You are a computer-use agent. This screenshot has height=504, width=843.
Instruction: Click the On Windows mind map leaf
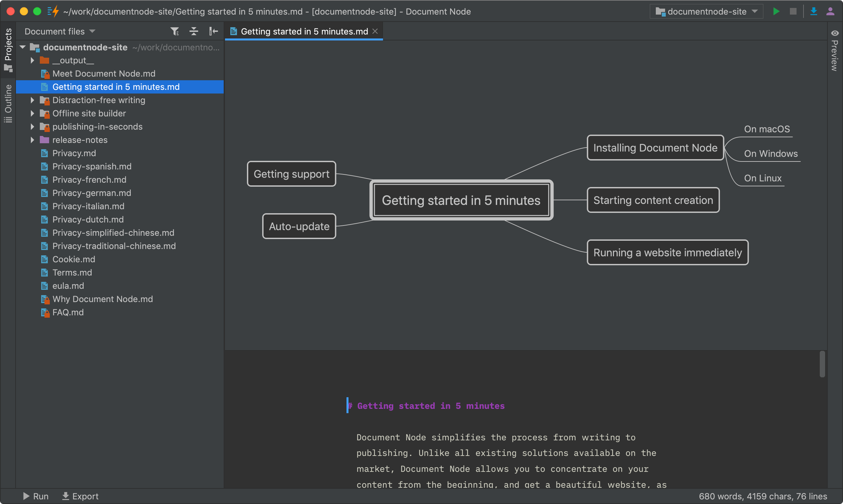tap(771, 154)
